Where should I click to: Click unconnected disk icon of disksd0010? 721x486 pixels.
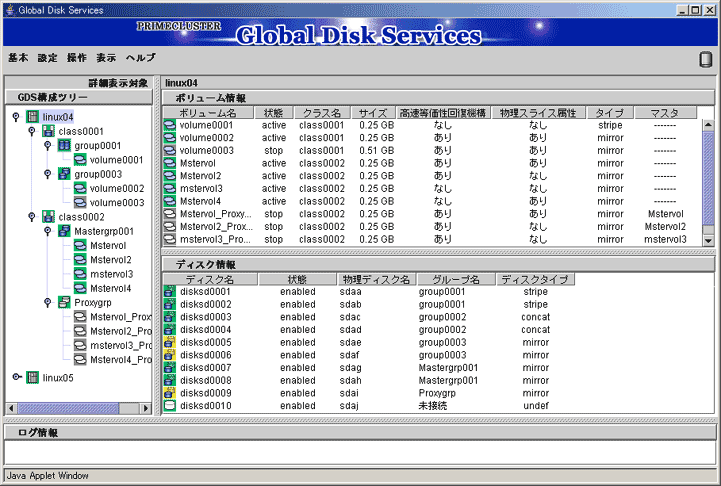pos(170,405)
